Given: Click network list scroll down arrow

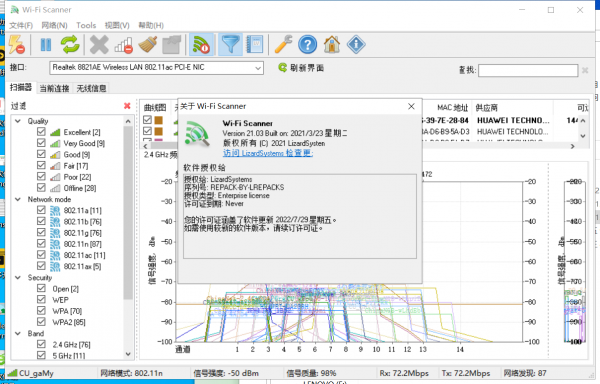Looking at the screenshot, I should 583,136.
